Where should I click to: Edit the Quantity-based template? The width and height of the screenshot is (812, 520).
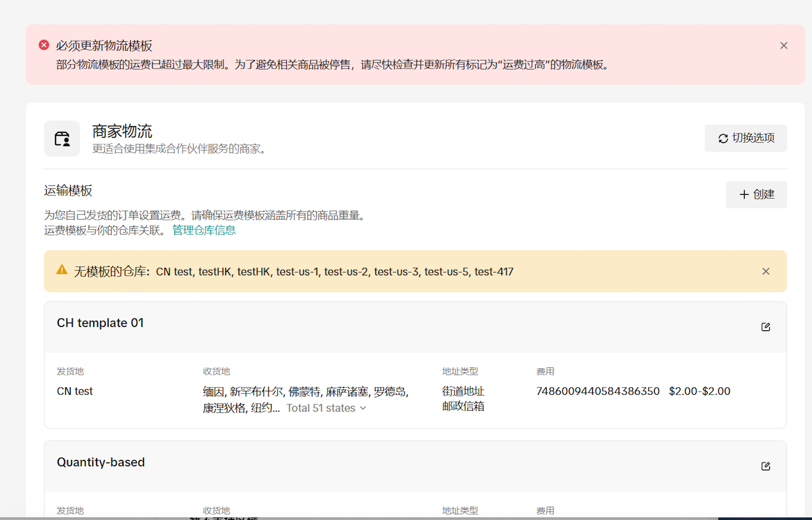(766, 466)
